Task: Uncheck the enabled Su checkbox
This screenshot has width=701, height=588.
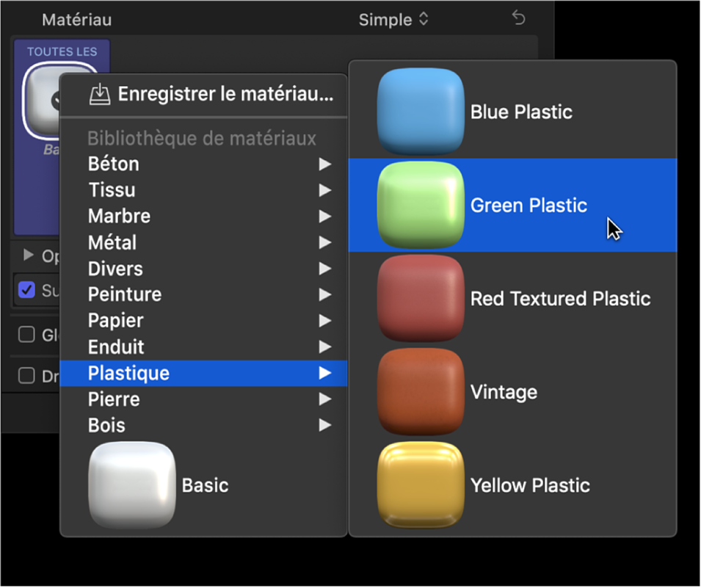Action: click(x=26, y=290)
